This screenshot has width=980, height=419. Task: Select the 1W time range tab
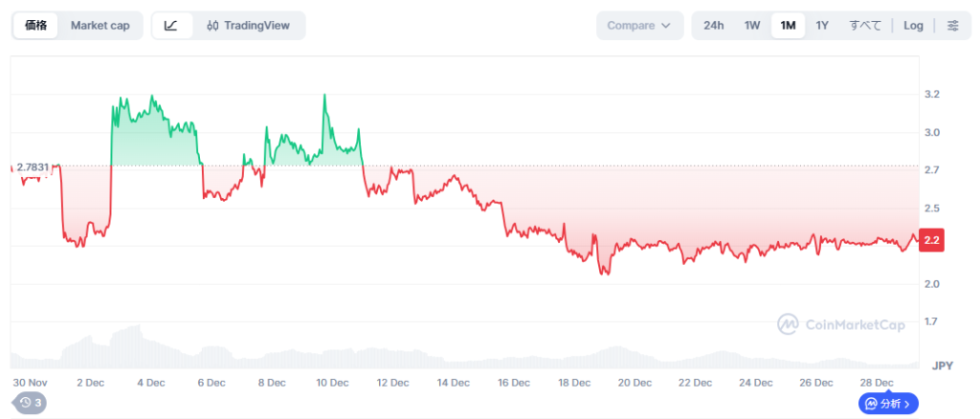pos(752,26)
